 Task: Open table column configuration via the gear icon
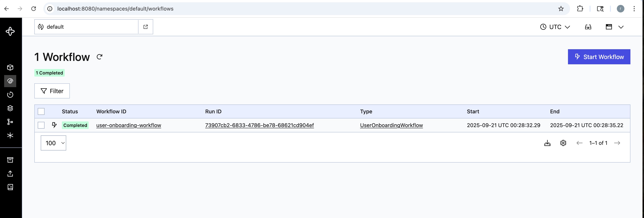click(563, 143)
